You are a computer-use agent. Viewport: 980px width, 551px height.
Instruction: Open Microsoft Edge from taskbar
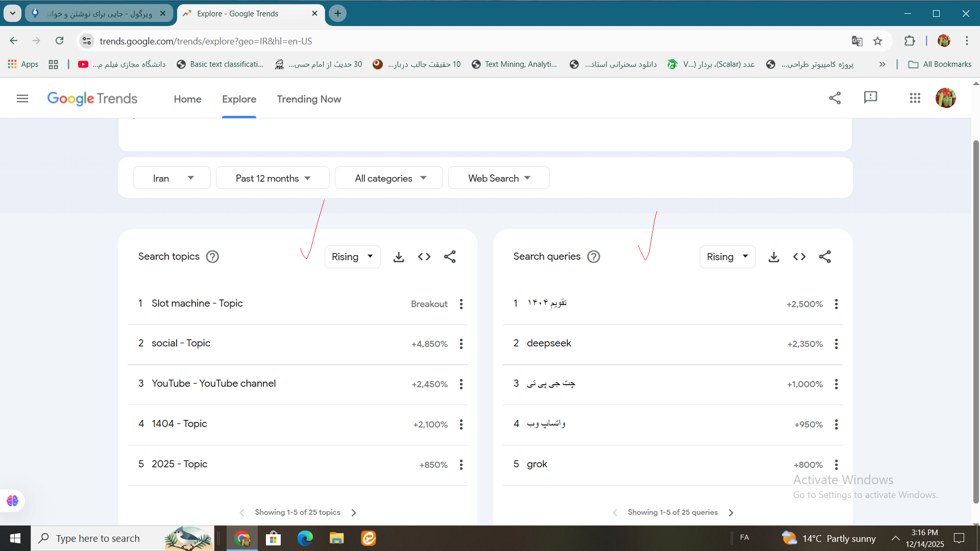(305, 538)
